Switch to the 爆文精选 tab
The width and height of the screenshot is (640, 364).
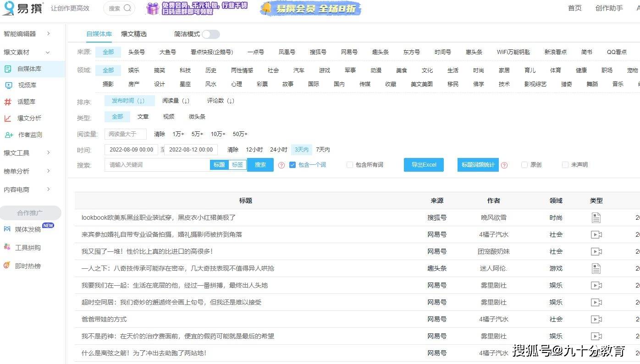(134, 34)
